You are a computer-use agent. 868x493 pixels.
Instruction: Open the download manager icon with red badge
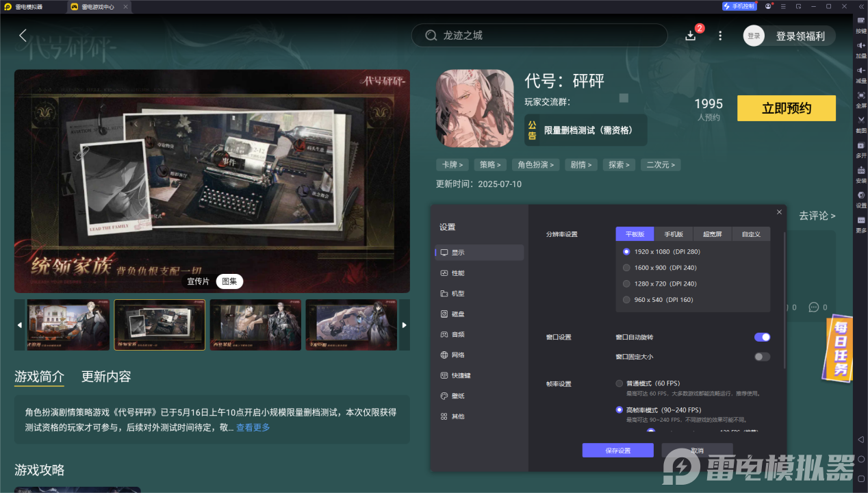pos(691,35)
